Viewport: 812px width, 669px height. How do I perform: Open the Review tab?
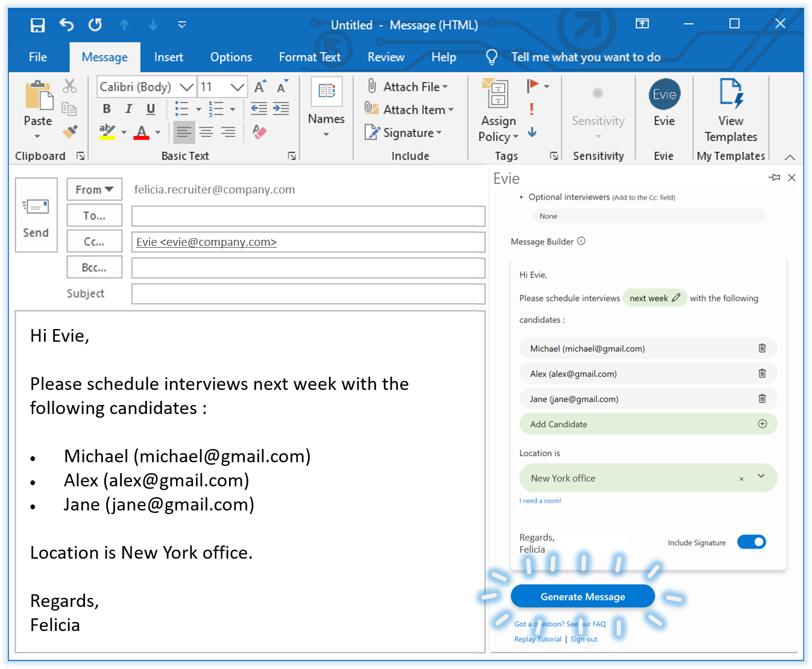(386, 57)
